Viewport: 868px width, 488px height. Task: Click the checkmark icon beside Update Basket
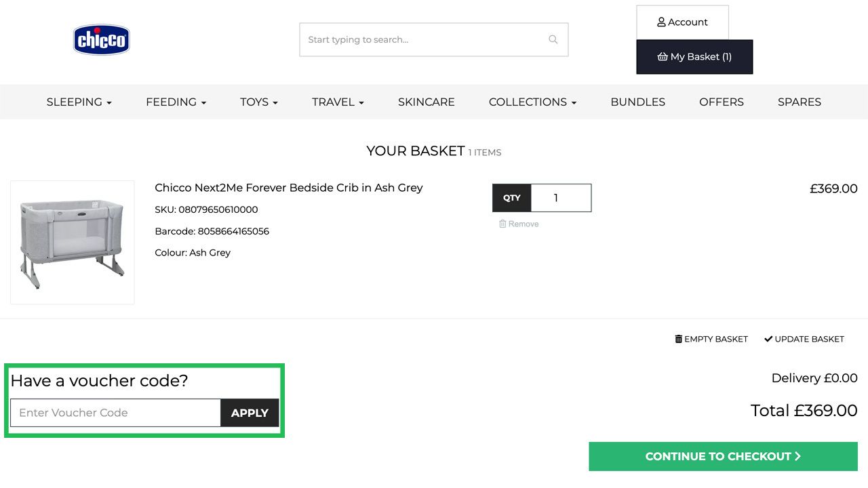pos(768,338)
